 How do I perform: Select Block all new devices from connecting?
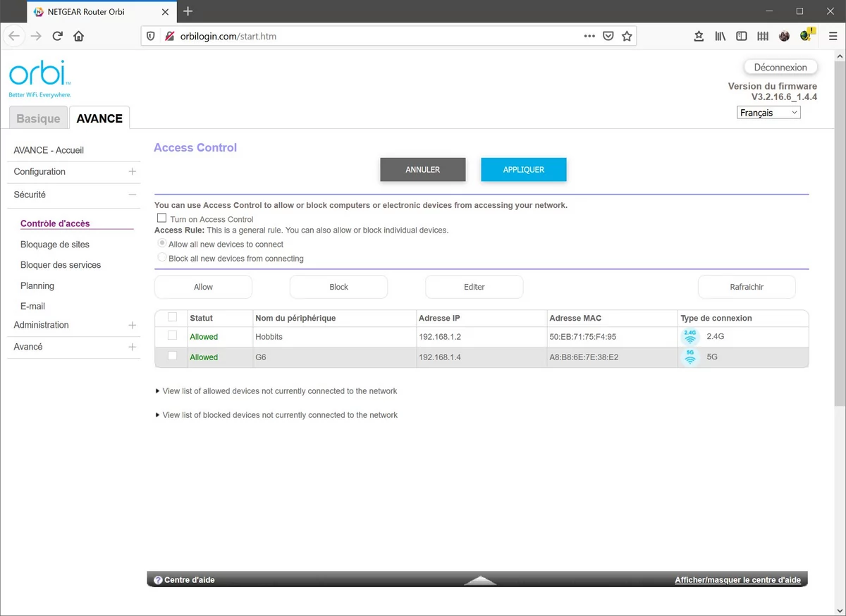(x=162, y=257)
